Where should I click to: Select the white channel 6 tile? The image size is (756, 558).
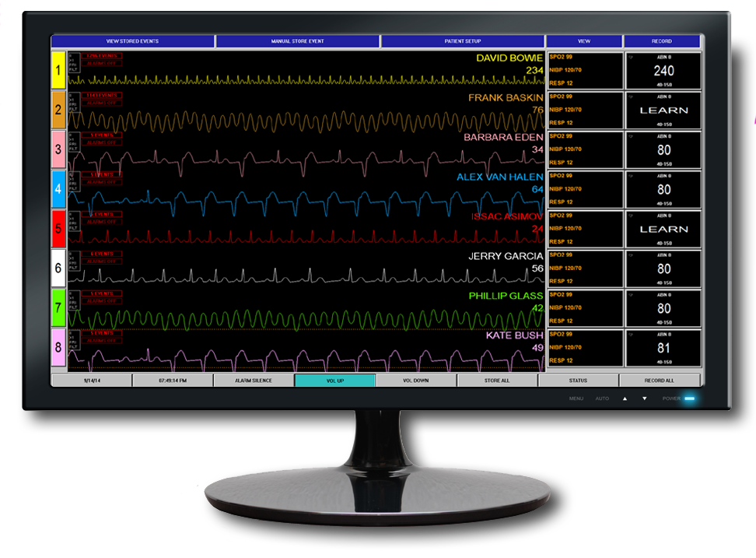[x=58, y=268]
